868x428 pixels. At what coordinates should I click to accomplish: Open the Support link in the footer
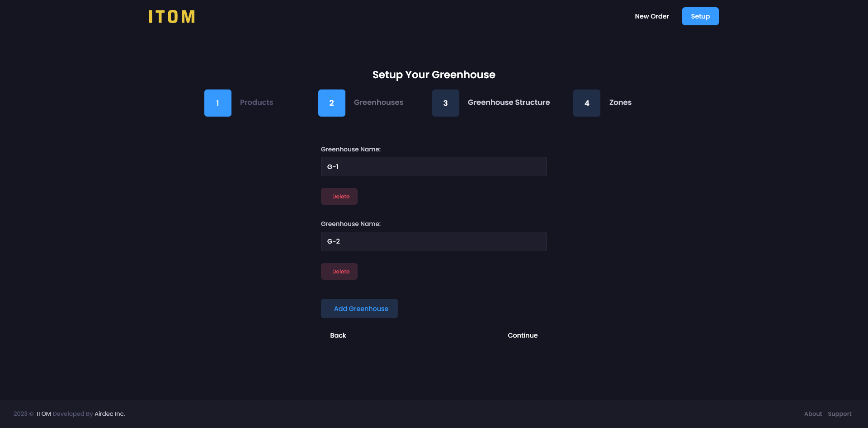(x=839, y=414)
